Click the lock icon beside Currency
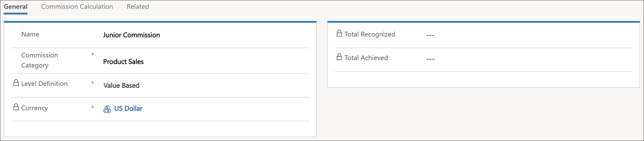 (16, 107)
